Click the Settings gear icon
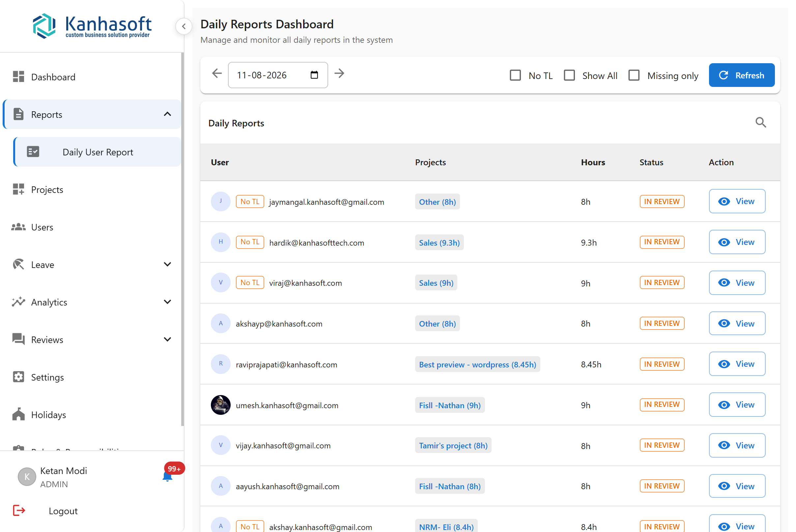Image resolution: width=796 pixels, height=532 pixels. click(18, 377)
